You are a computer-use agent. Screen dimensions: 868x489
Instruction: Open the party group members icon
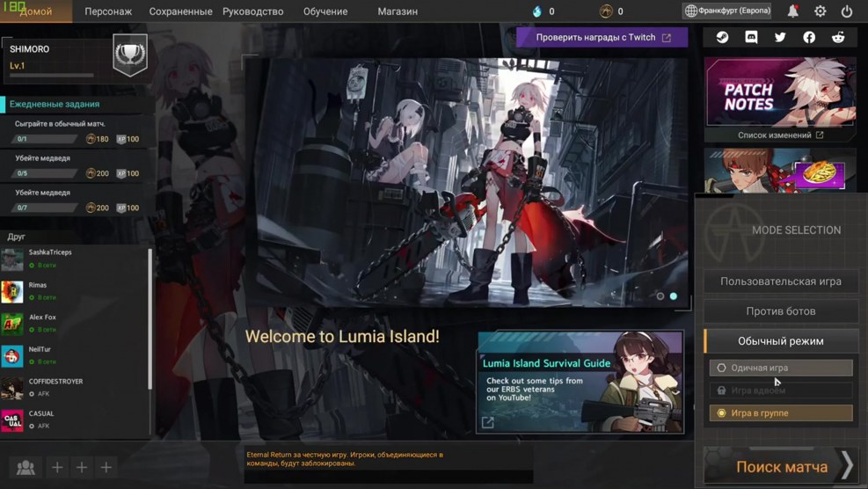(26, 467)
